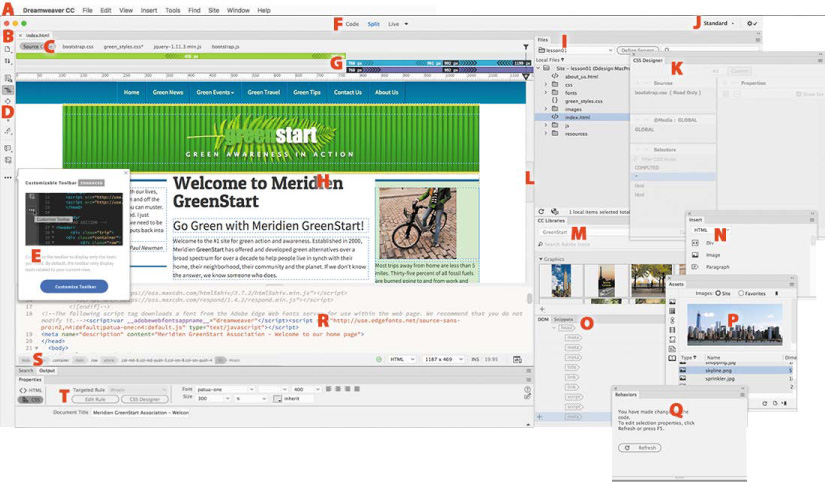Switch to Code view
The width and height of the screenshot is (825, 482).
coord(352,24)
